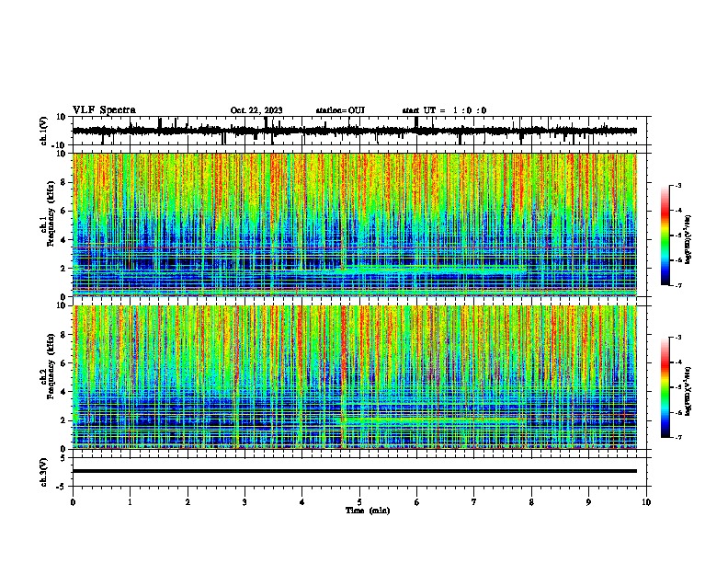Click the cyan 2 kHz emission band in ch.1 spectrogram

coord(433,269)
